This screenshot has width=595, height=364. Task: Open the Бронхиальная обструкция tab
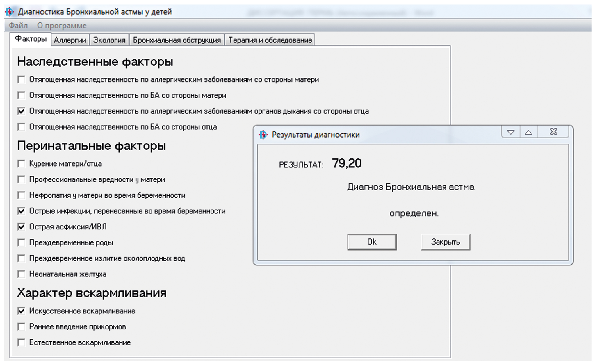coord(177,40)
